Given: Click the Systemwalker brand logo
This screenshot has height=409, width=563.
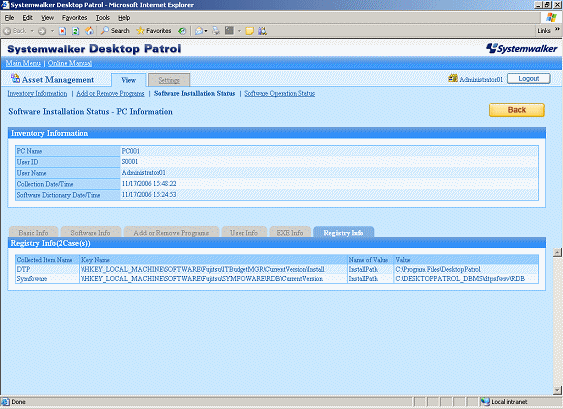Looking at the screenshot, I should click(x=522, y=48).
